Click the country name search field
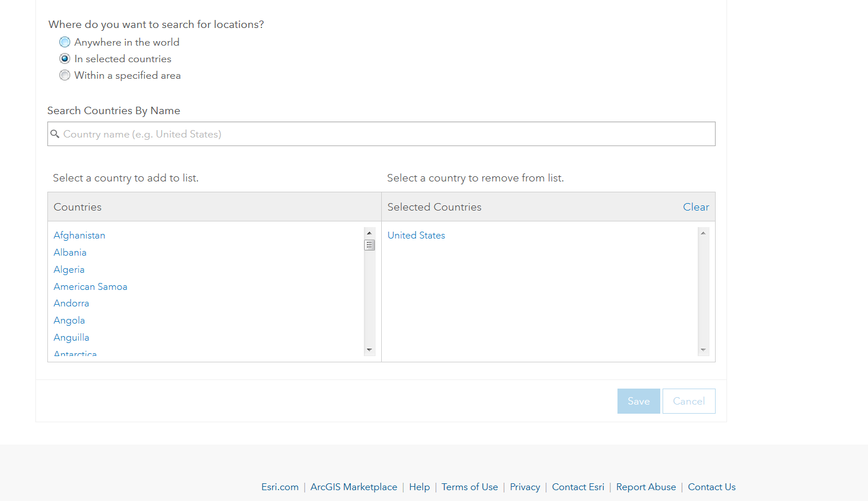The width and height of the screenshot is (868, 501). pyautogui.click(x=381, y=134)
